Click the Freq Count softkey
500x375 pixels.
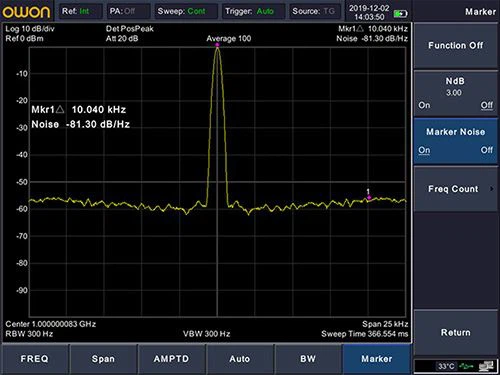[x=456, y=189]
